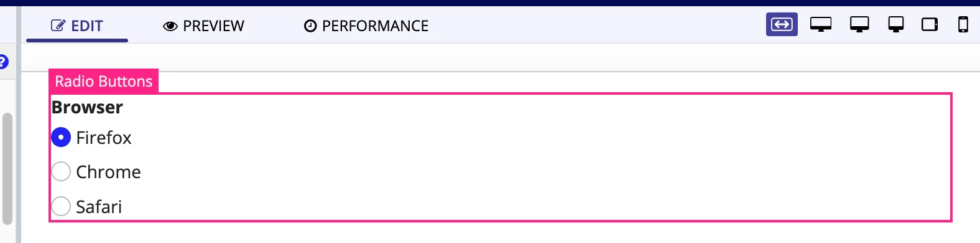
Task: Click the Browser group heading
Action: pos(87,107)
